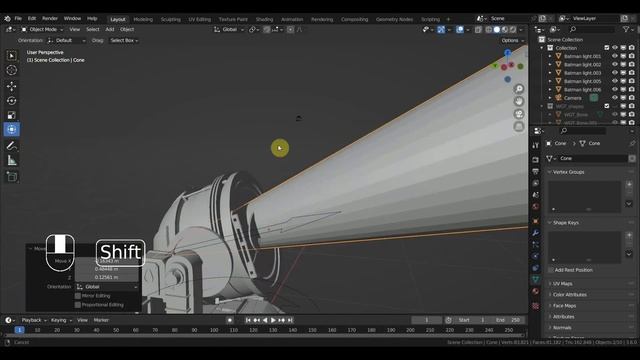Screen dimensions: 640x360
Task: Open Global transform orientation dropdown in header
Action: 229,29
